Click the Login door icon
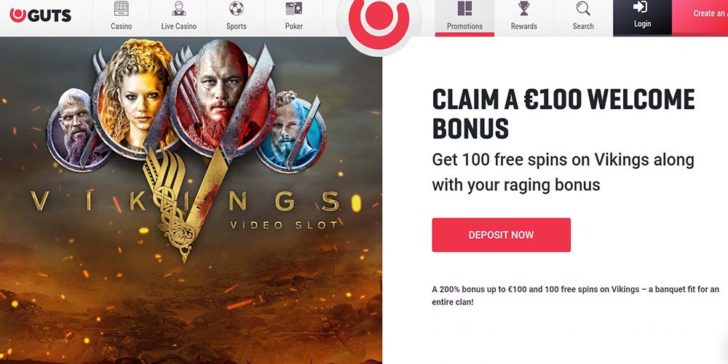728x364 pixels. 643,7
